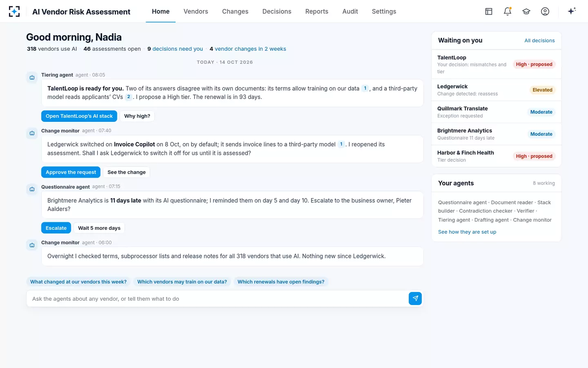This screenshot has height=368, width=588.
Task: Escalate the Brightmere Analytics questionnaire
Action: [x=56, y=228]
